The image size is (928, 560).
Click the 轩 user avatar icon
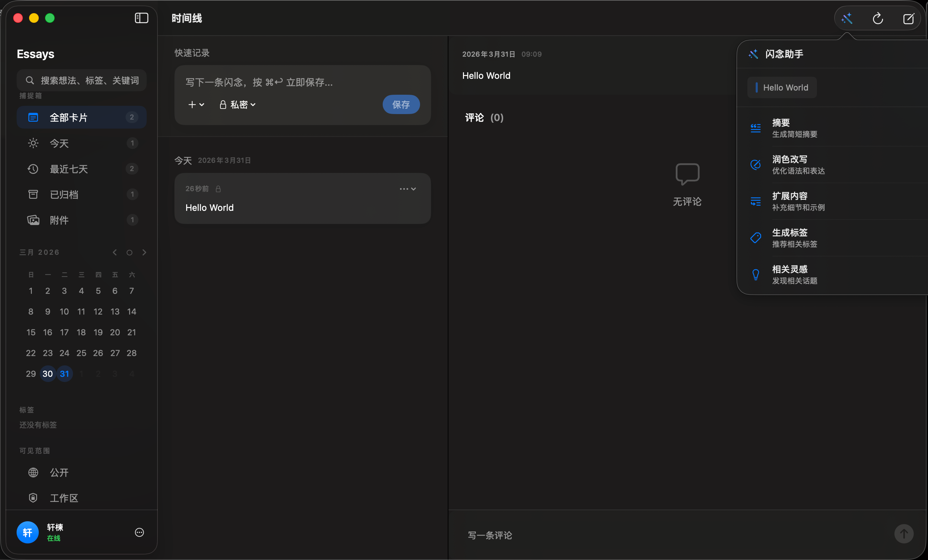(x=27, y=532)
